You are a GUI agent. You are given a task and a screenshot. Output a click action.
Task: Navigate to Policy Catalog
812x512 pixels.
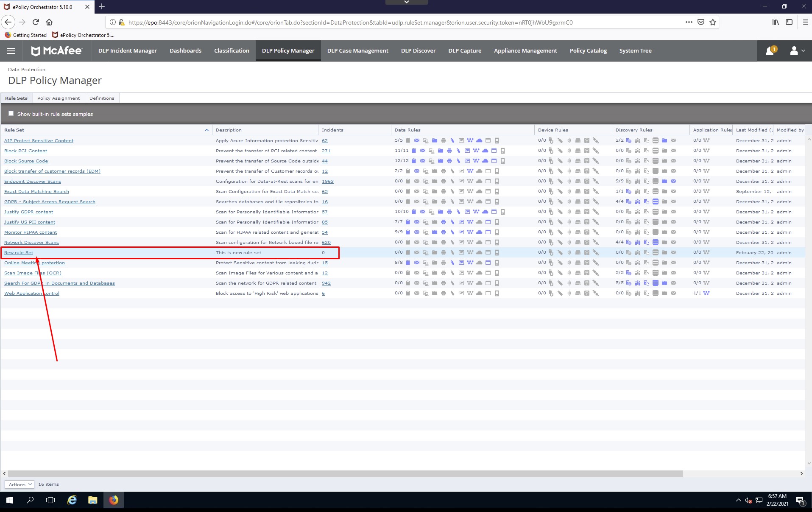pyautogui.click(x=588, y=51)
